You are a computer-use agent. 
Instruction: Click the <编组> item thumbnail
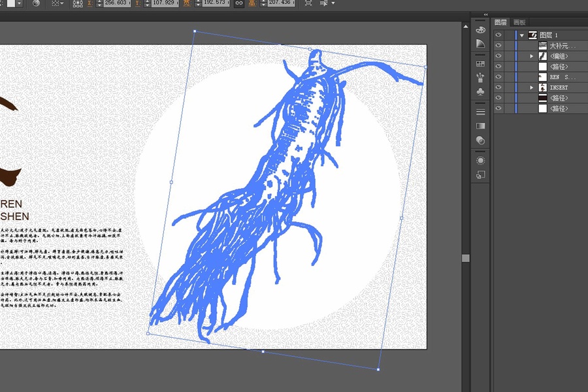point(543,56)
